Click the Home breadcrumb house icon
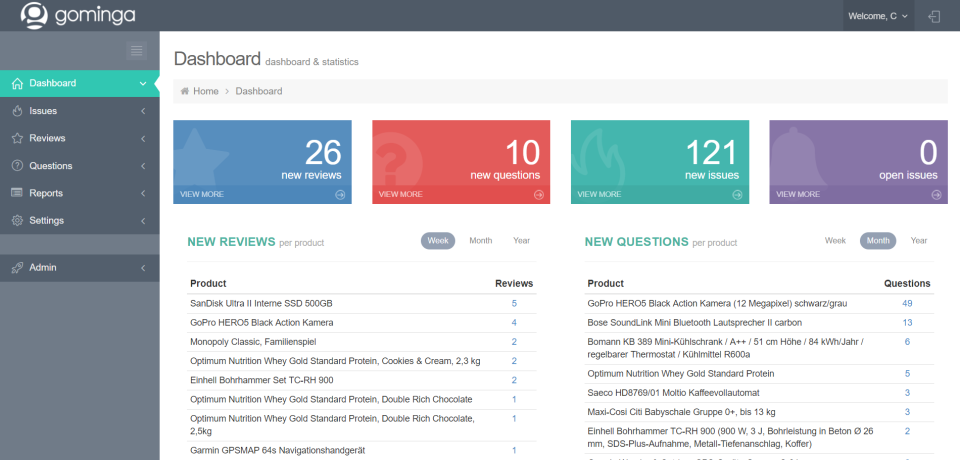Screen dimensions: 960x460 (184, 91)
